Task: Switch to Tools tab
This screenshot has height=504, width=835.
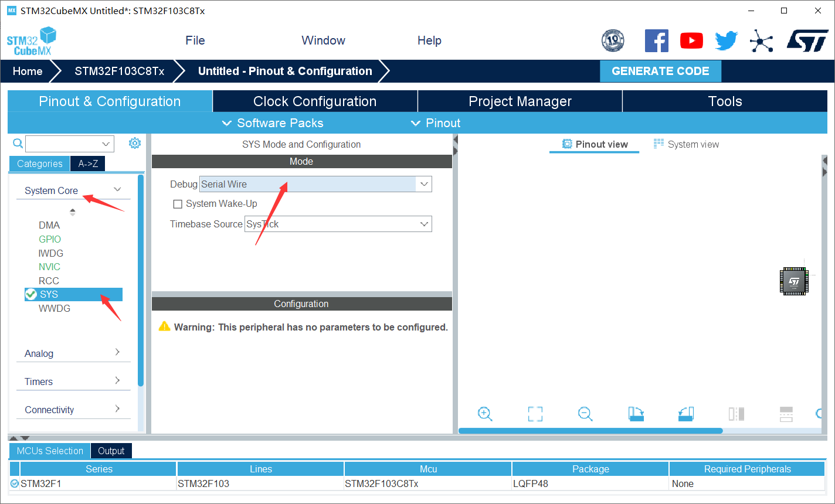Action: click(725, 101)
